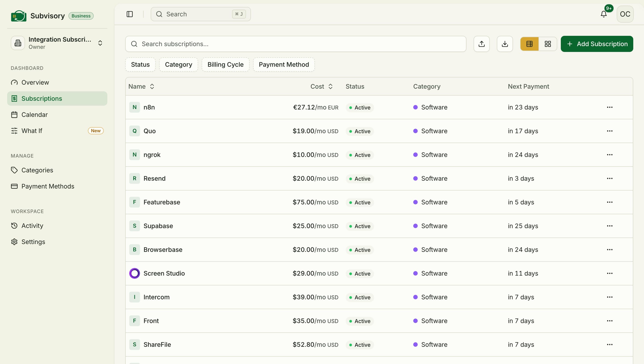Open the What If page

57,131
